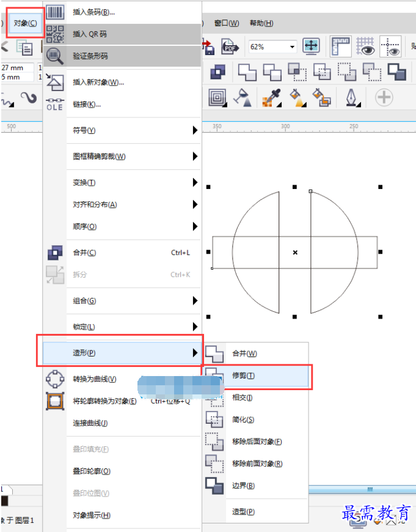Click the Publish to PDF toolbar icon
The height and width of the screenshot is (532, 416).
click(230, 46)
